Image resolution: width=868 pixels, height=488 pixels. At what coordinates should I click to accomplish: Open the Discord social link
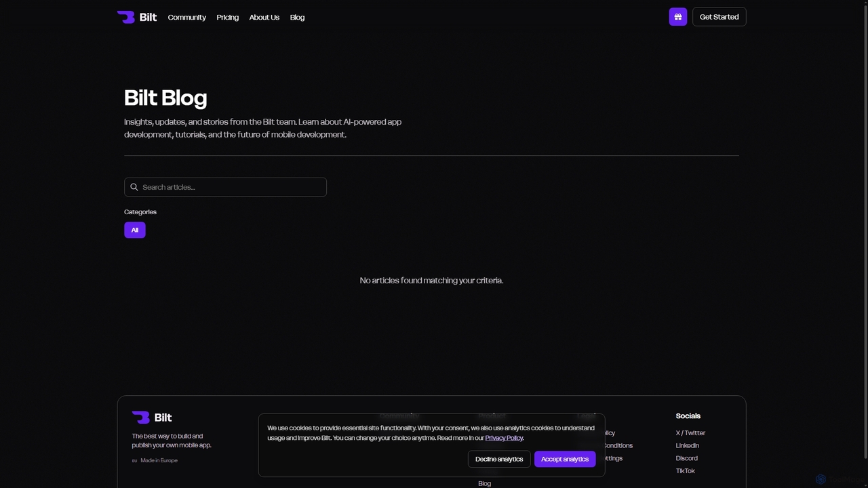tap(686, 458)
